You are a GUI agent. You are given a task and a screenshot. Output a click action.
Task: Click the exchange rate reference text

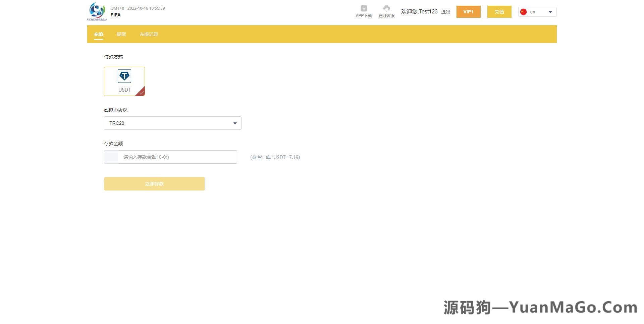pyautogui.click(x=275, y=157)
